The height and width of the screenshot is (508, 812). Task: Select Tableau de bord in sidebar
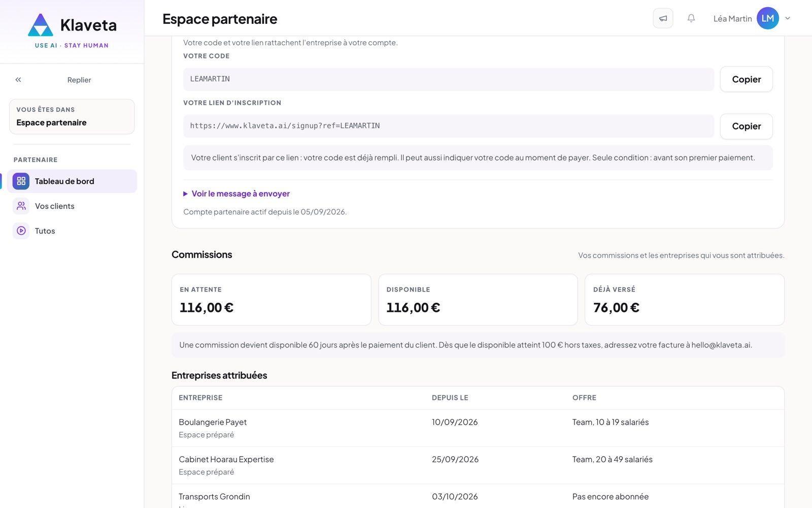[72, 181]
